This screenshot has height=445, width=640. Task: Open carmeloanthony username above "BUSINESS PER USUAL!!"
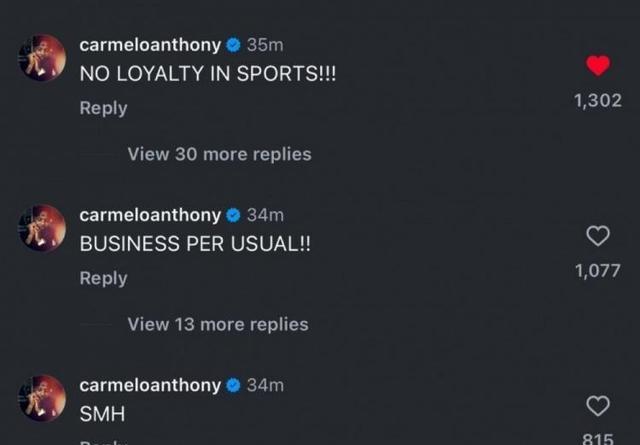pos(150,215)
